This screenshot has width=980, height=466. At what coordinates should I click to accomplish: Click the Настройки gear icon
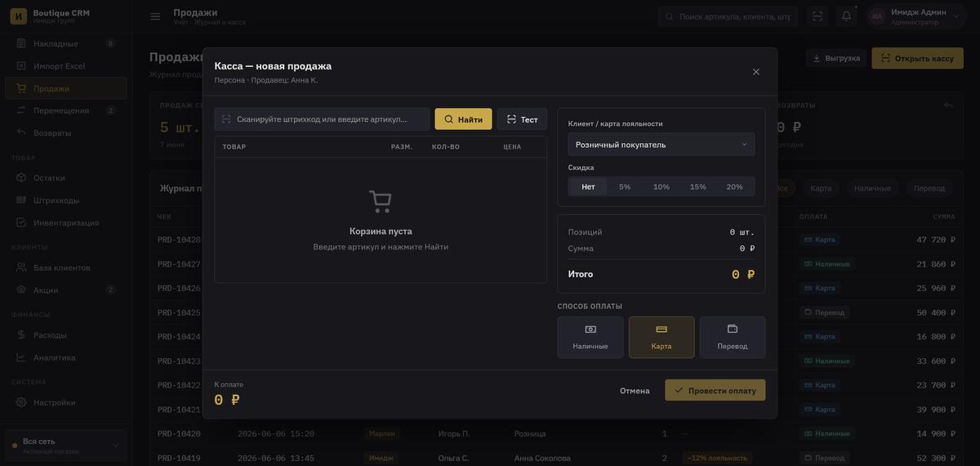[x=21, y=402]
